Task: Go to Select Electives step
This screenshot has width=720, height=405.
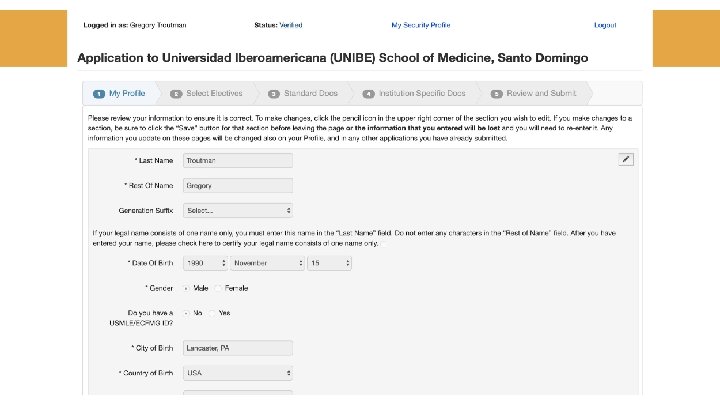Action: [x=206, y=93]
